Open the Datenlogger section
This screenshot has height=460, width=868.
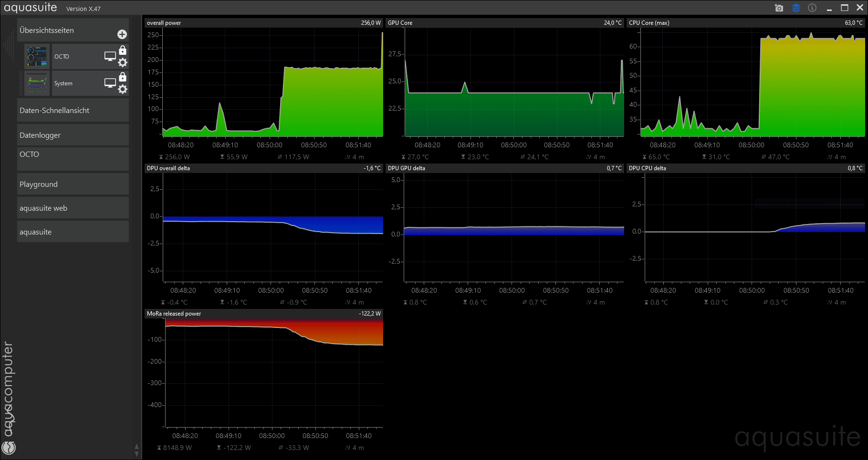tap(73, 135)
